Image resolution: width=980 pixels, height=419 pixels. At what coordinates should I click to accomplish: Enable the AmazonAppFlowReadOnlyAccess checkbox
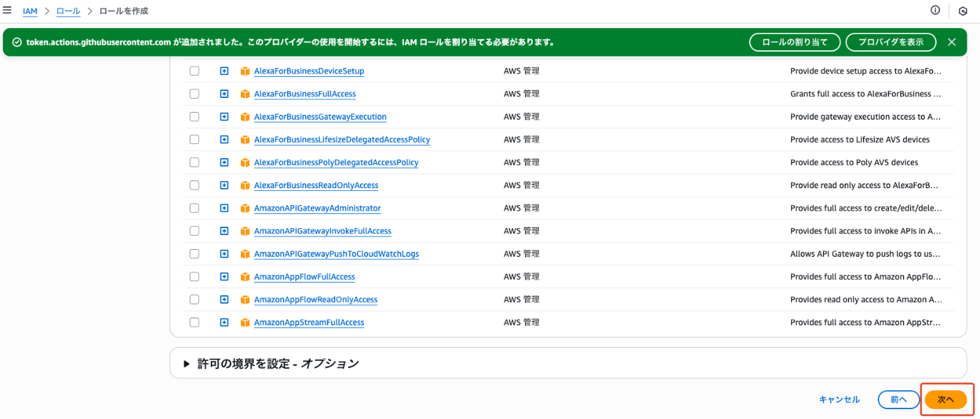(194, 299)
